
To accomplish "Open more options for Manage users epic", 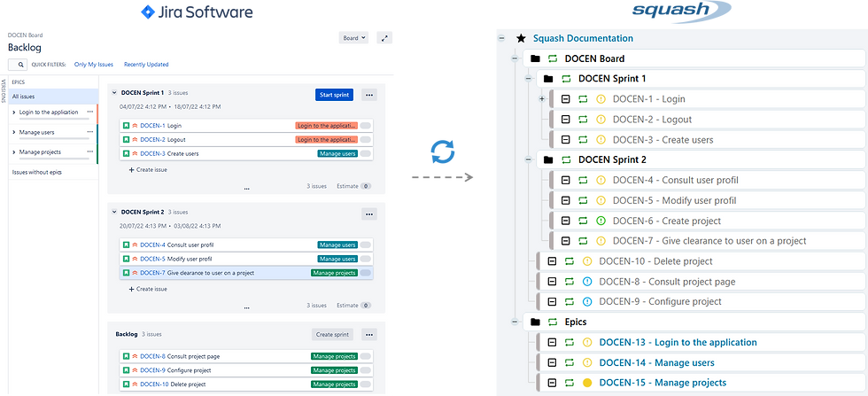I will (x=90, y=132).
